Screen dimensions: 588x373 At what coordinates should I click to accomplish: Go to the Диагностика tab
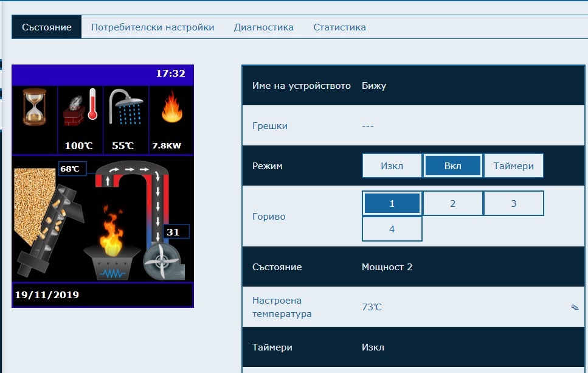(263, 27)
